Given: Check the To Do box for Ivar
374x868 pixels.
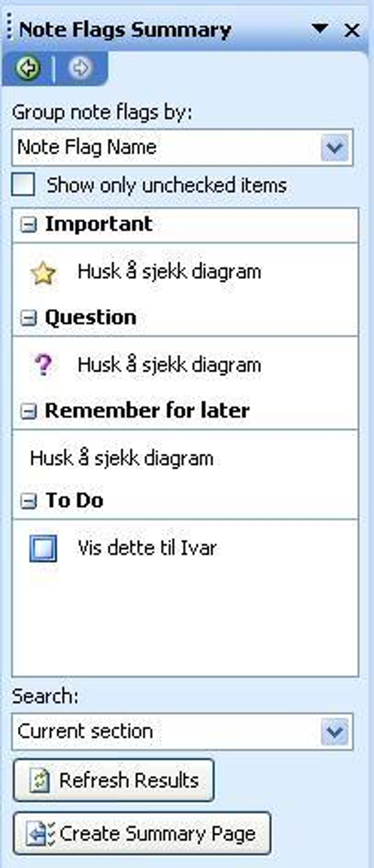Looking at the screenshot, I should pos(43,548).
